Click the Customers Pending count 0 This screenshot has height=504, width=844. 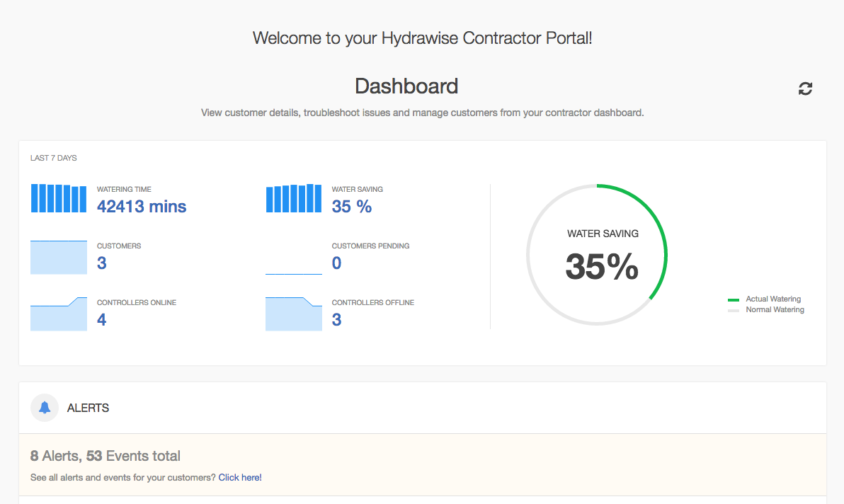(336, 263)
